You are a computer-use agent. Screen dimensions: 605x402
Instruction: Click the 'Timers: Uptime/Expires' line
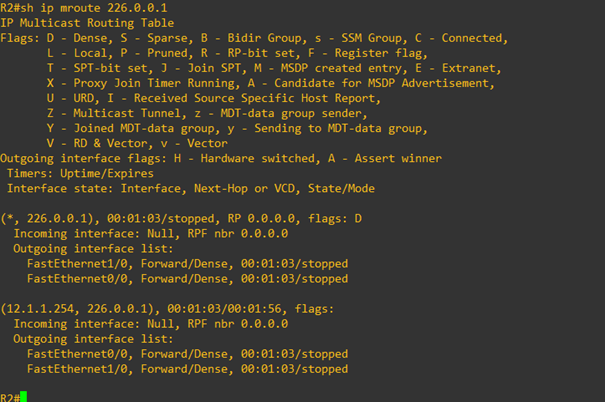tap(80, 174)
